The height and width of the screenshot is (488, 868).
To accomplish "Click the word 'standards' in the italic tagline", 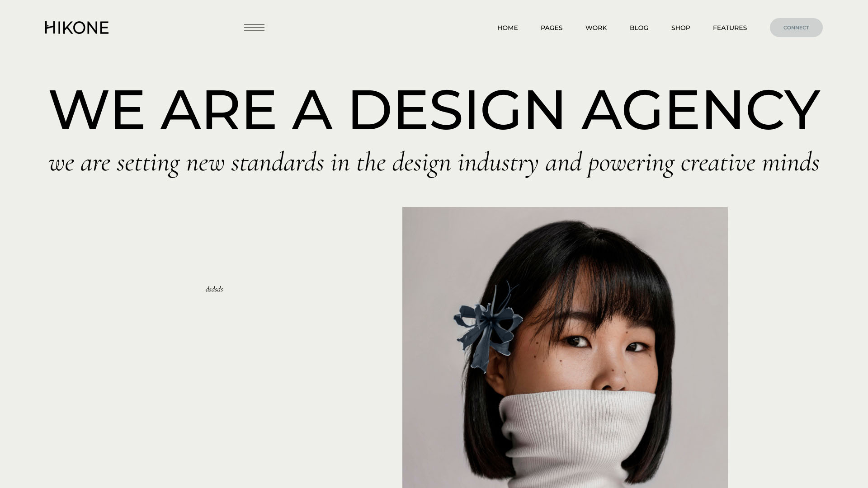I will click(x=278, y=162).
